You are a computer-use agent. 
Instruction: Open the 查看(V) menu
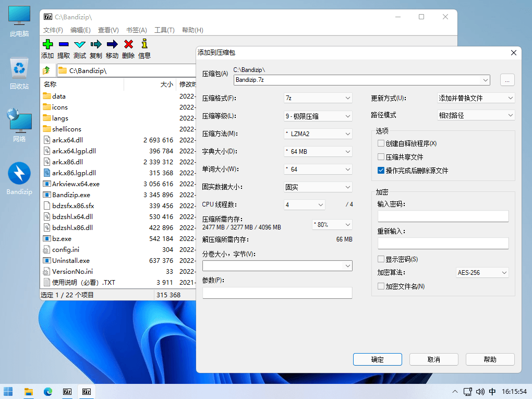click(108, 30)
